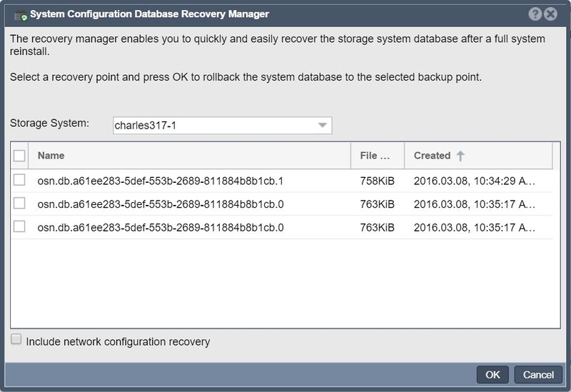
Task: Select the backup named ending in b8b1cb.1
Action: tap(160, 181)
